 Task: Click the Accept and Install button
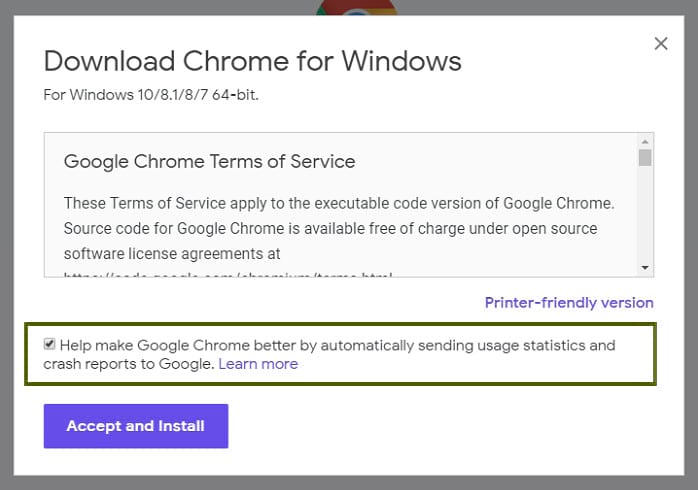coord(136,426)
